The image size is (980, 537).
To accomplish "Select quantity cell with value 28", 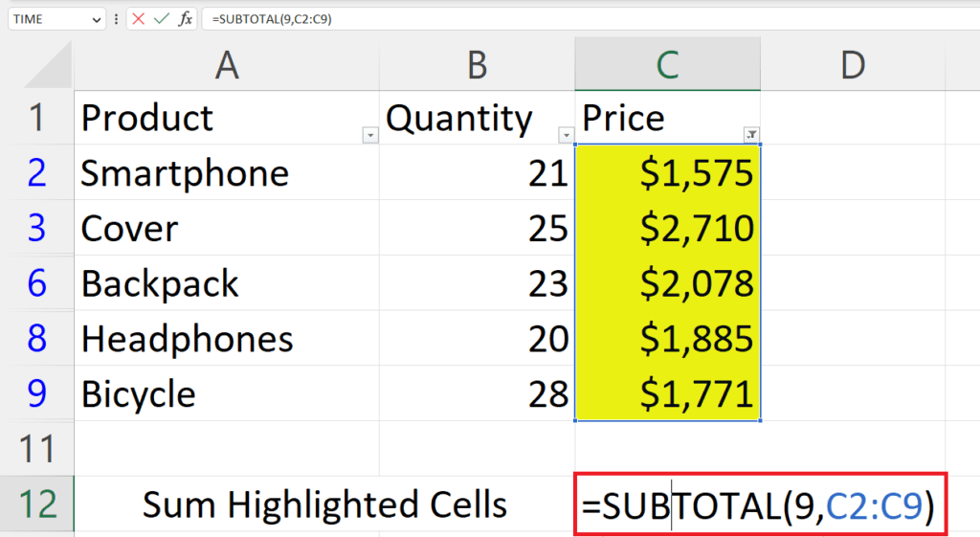I will tap(478, 392).
